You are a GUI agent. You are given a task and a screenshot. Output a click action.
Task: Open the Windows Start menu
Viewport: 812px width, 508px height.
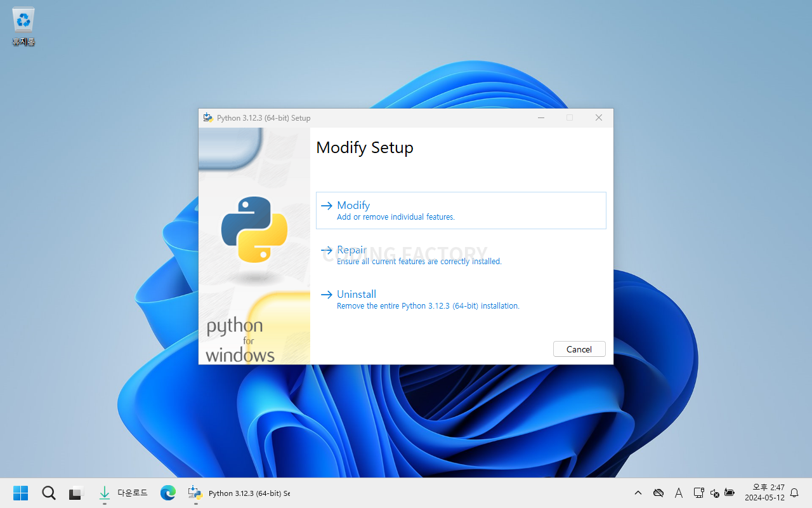[20, 493]
